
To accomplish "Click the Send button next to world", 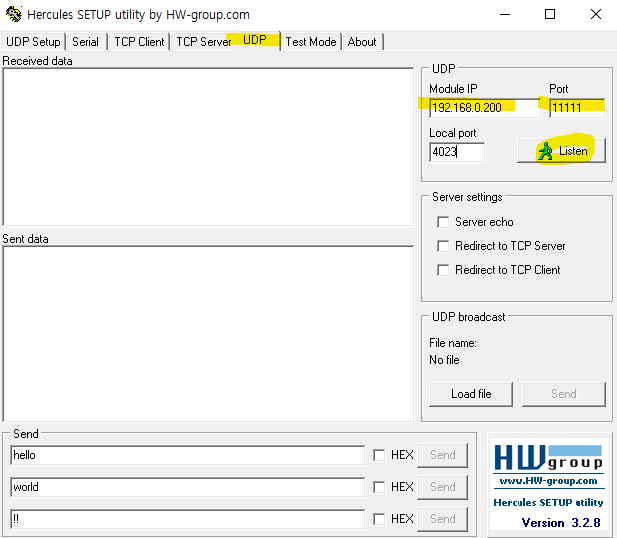I will [x=442, y=487].
